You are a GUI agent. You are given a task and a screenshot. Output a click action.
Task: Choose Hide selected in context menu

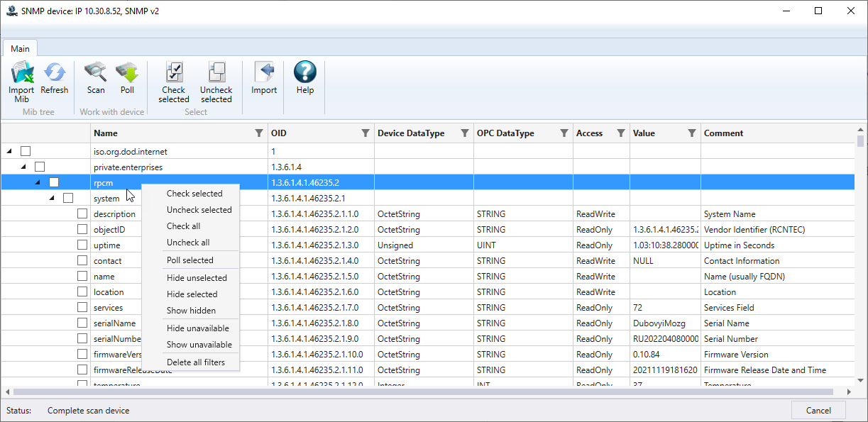click(x=191, y=294)
